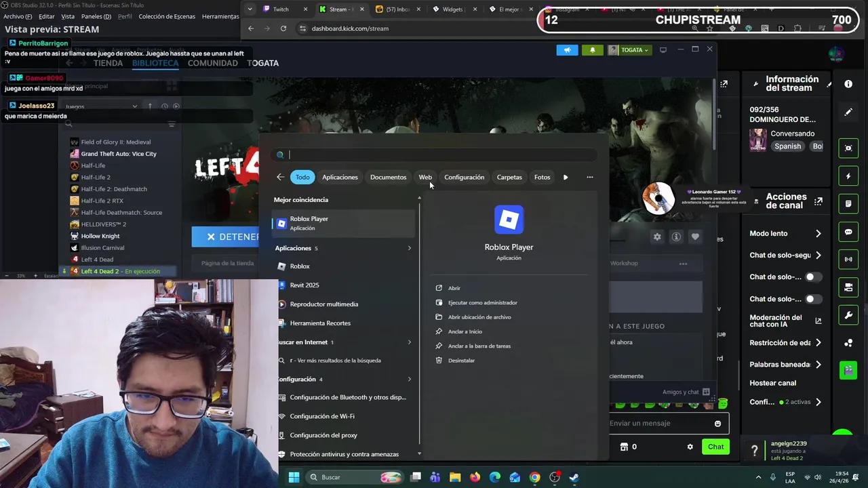Open Steam from Windows taskbar

point(574,477)
